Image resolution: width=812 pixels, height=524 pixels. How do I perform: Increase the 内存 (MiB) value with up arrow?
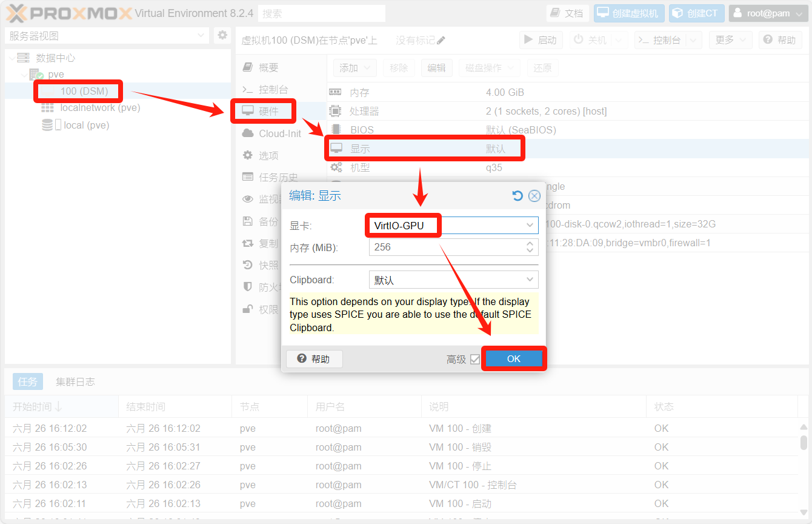[x=530, y=243]
